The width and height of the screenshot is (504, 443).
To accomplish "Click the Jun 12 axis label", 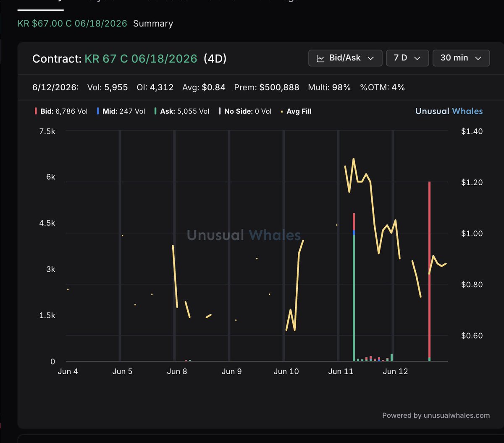I will [x=395, y=371].
